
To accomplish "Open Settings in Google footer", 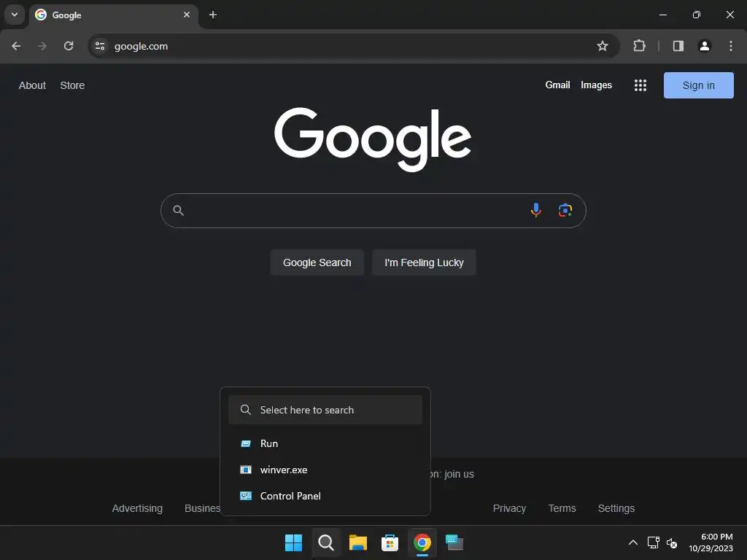I will (616, 508).
